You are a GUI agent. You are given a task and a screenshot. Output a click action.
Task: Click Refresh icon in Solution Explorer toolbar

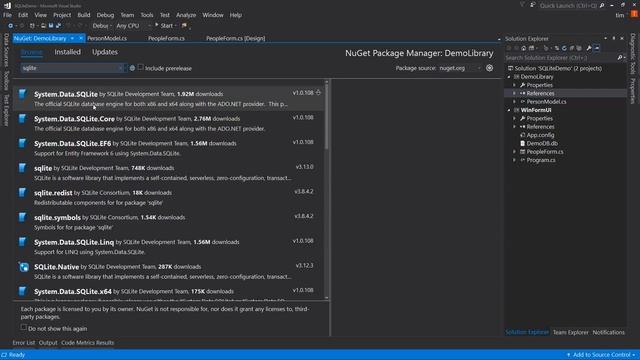pyautogui.click(x=564, y=48)
